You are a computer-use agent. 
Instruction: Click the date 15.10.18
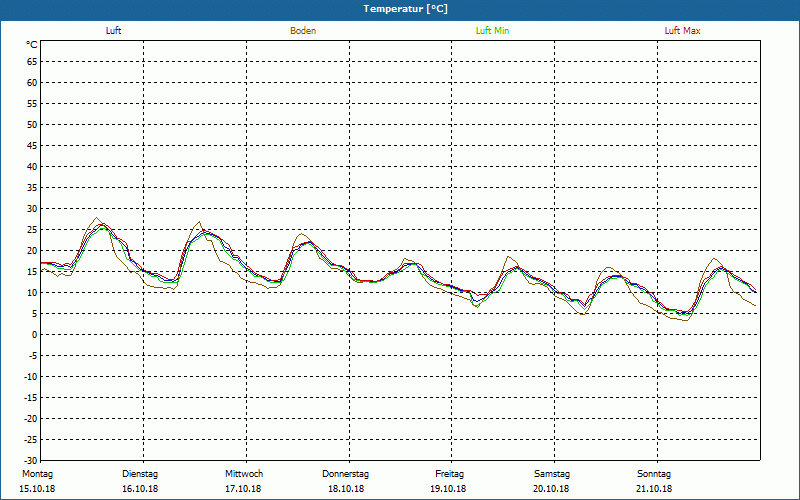pos(37,489)
